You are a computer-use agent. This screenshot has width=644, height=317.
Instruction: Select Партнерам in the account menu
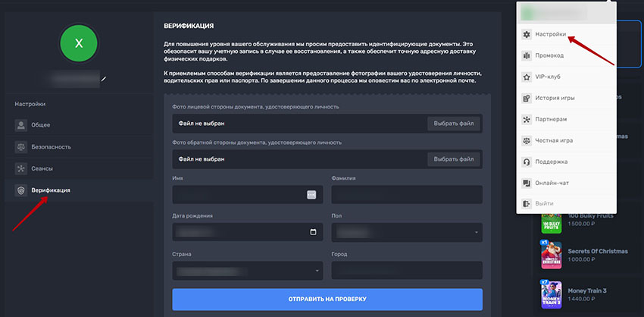point(567,119)
